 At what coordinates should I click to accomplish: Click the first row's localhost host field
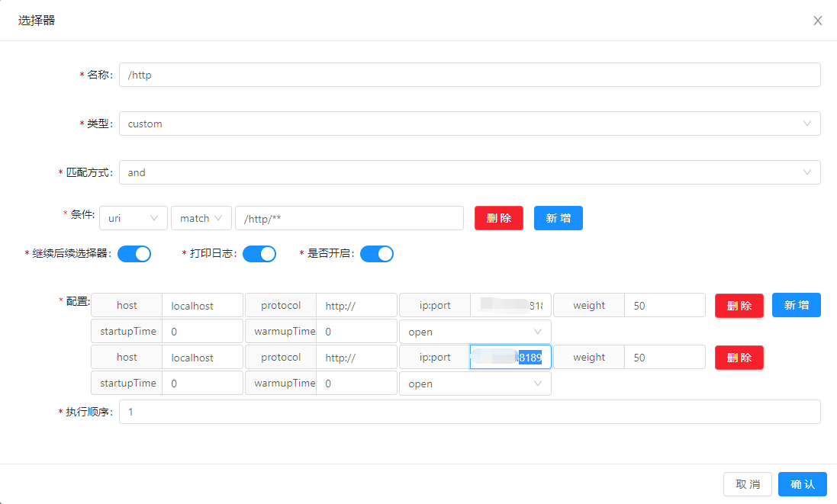[202, 306]
